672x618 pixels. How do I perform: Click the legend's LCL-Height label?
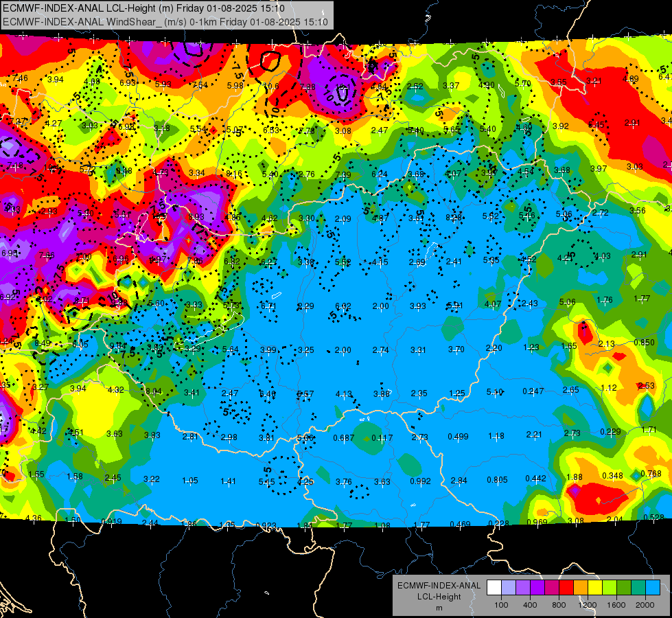click(x=439, y=597)
